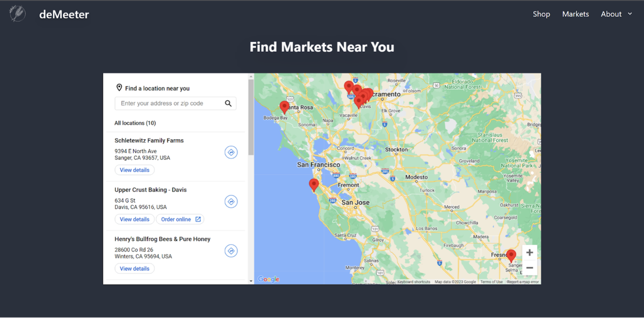
Task: Click the address 28600 Co Rd 26
Action: 134,250
